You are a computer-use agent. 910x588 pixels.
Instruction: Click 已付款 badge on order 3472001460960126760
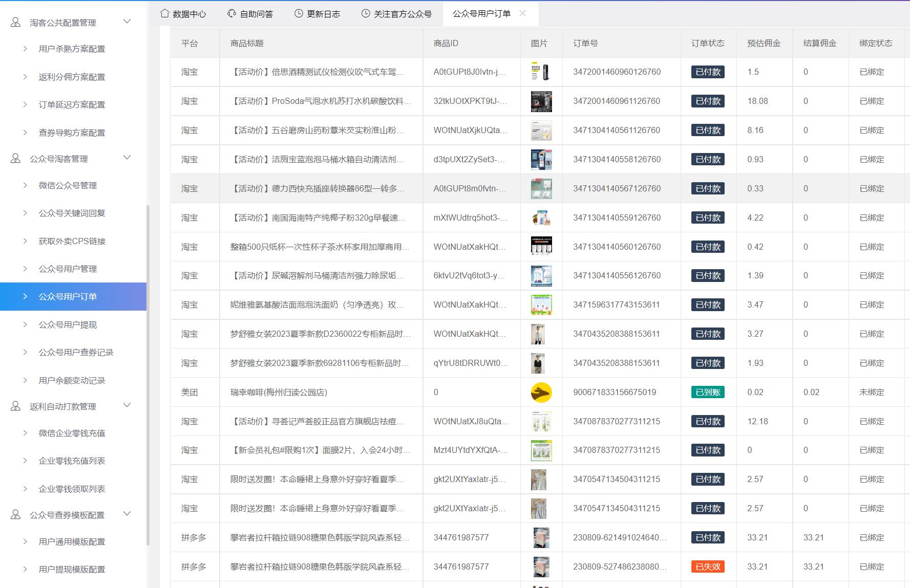tap(708, 72)
